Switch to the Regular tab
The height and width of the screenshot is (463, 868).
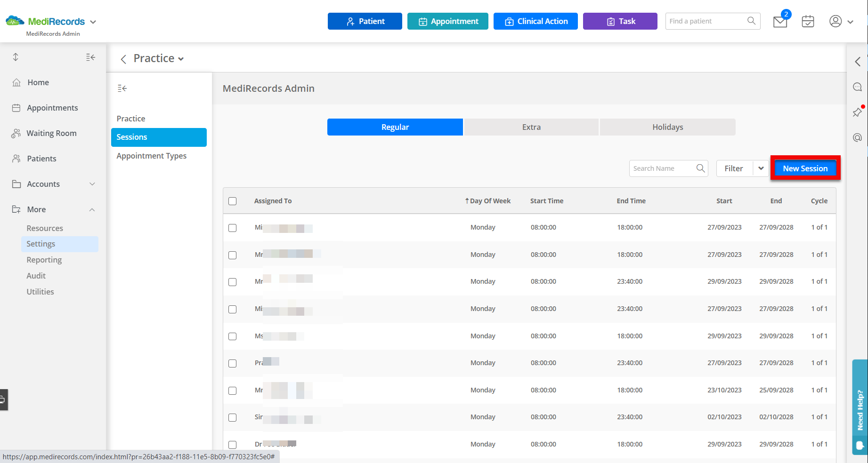395,127
